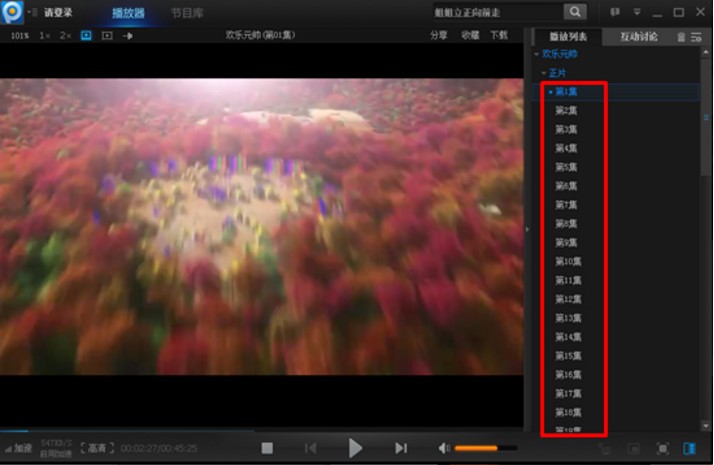Image resolution: width=714 pixels, height=465 pixels.
Task: Open the playlist options list icon
Action: (x=696, y=37)
